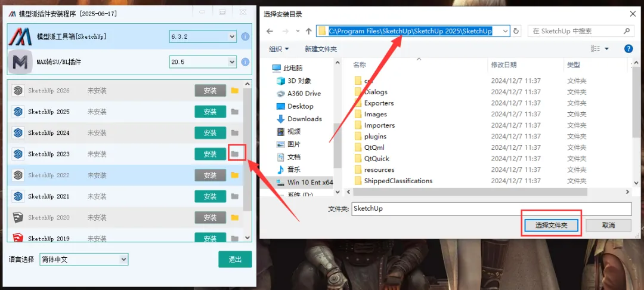This screenshot has width=644, height=290.
Task: Click the search magnifier icon
Action: click(x=626, y=31)
